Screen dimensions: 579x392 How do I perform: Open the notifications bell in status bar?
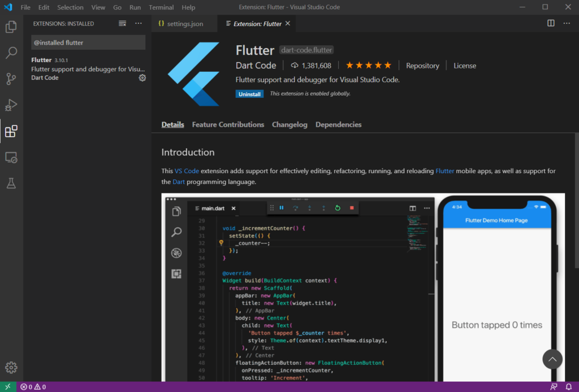coord(569,387)
